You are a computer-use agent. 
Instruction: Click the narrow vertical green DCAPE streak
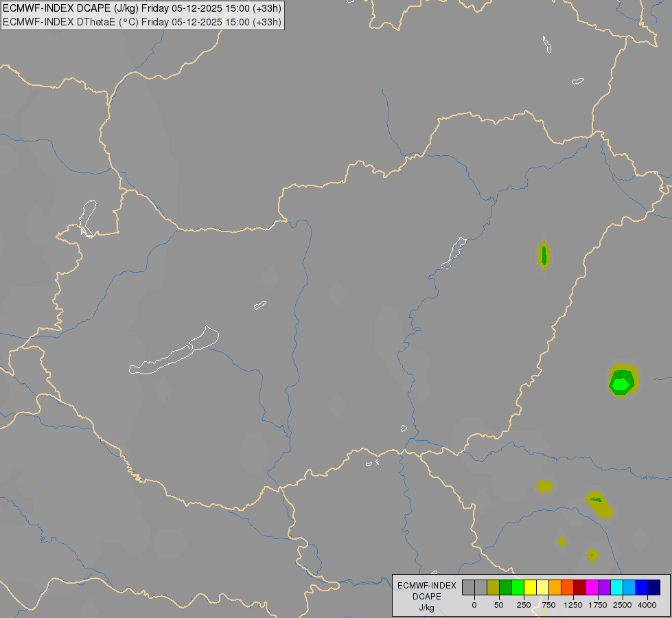(x=544, y=255)
